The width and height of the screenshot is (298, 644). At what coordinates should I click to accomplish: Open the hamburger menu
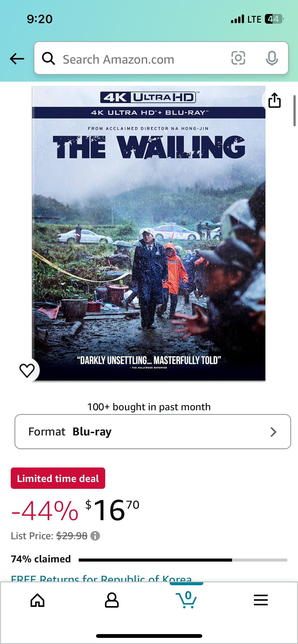tap(261, 600)
